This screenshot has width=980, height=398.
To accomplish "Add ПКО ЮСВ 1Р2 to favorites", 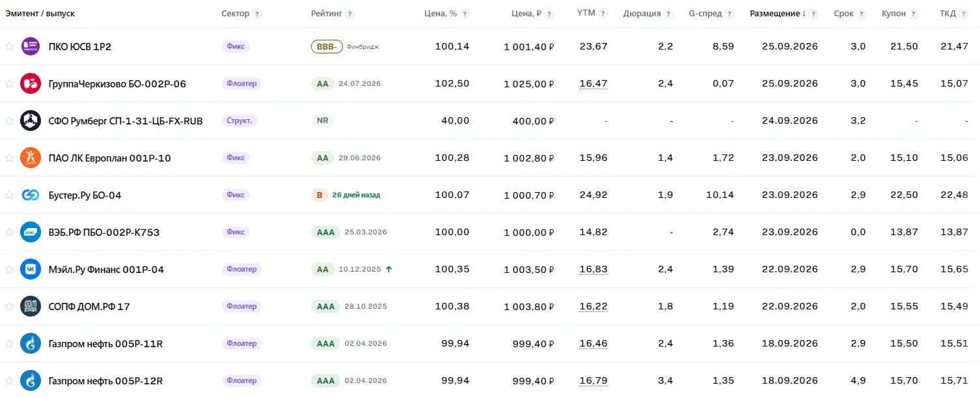I will 9,46.
